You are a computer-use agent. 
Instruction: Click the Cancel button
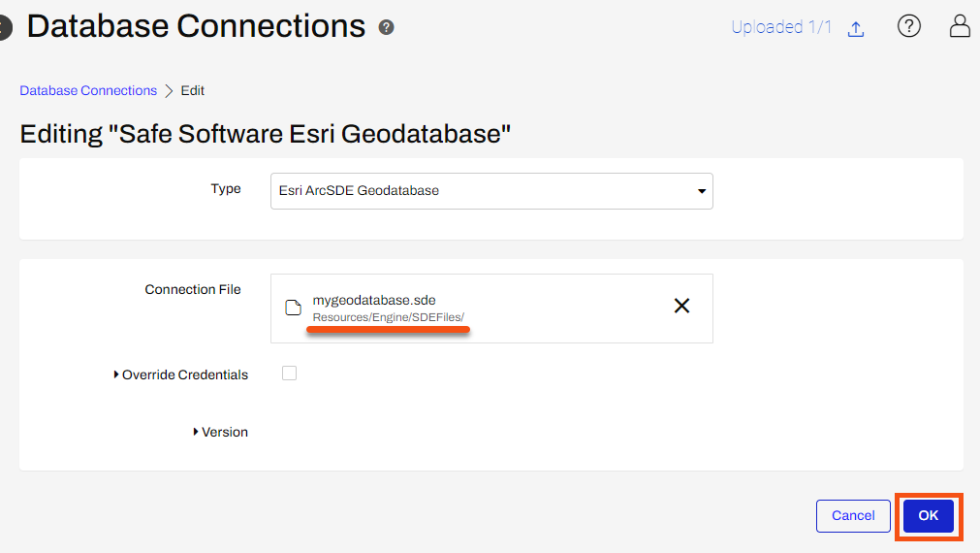(x=853, y=516)
